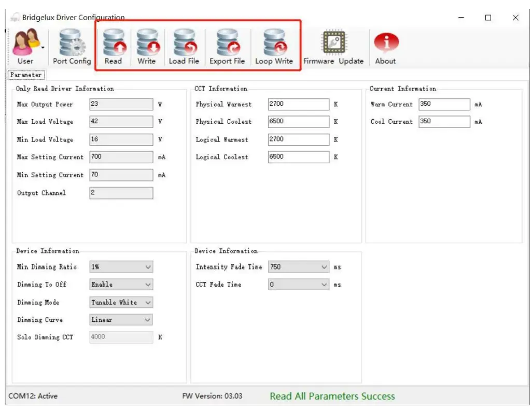The width and height of the screenshot is (532, 411).
Task: Click the Warm Current input field
Action: 444,104
